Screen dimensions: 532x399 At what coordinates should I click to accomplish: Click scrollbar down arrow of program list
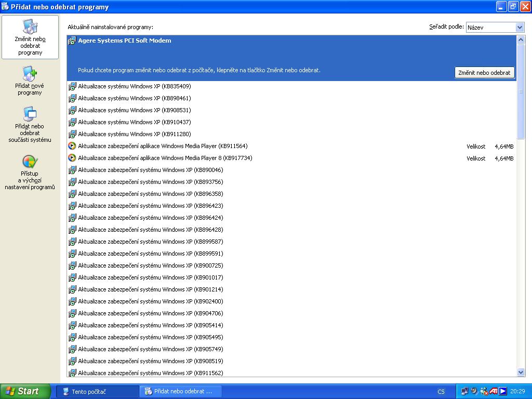click(521, 372)
